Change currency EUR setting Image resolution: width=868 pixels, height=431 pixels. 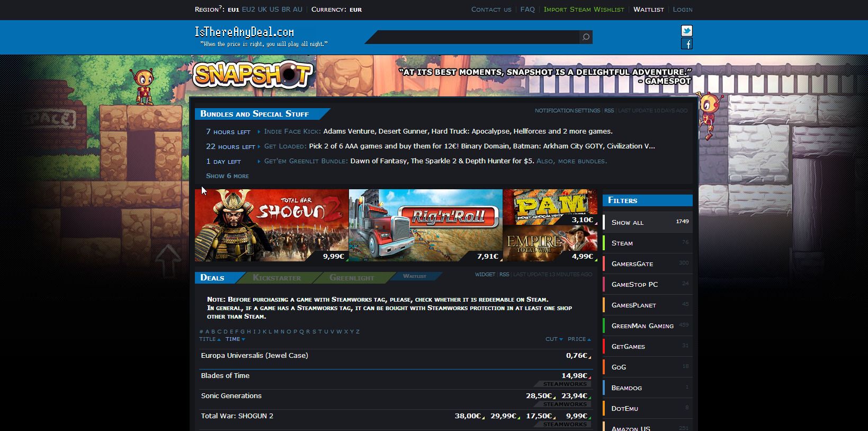point(355,10)
